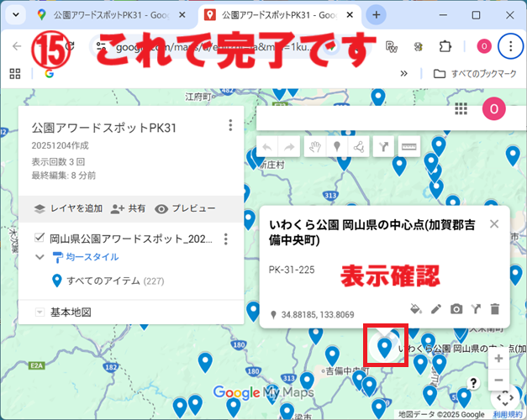Open the map title options menu
527x420 pixels.
point(229,125)
